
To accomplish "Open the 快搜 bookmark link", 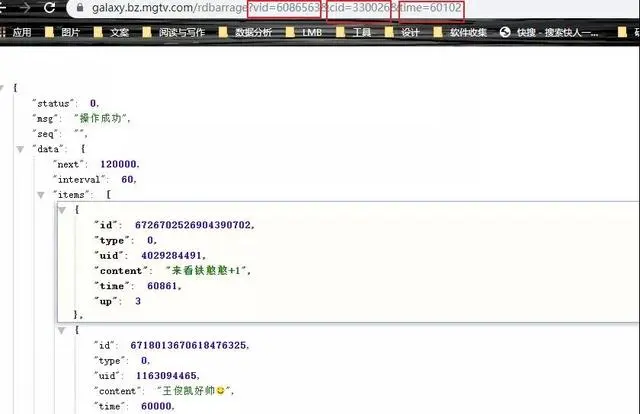I will point(549,32).
